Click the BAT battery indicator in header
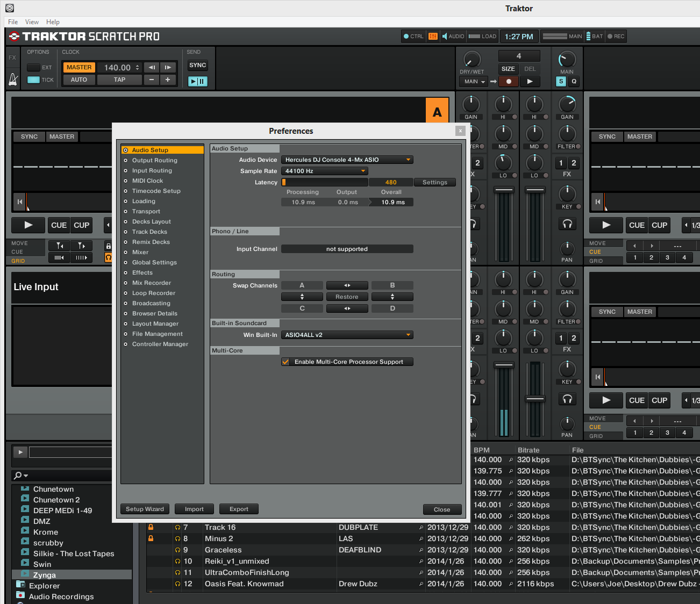700x604 pixels. click(595, 37)
